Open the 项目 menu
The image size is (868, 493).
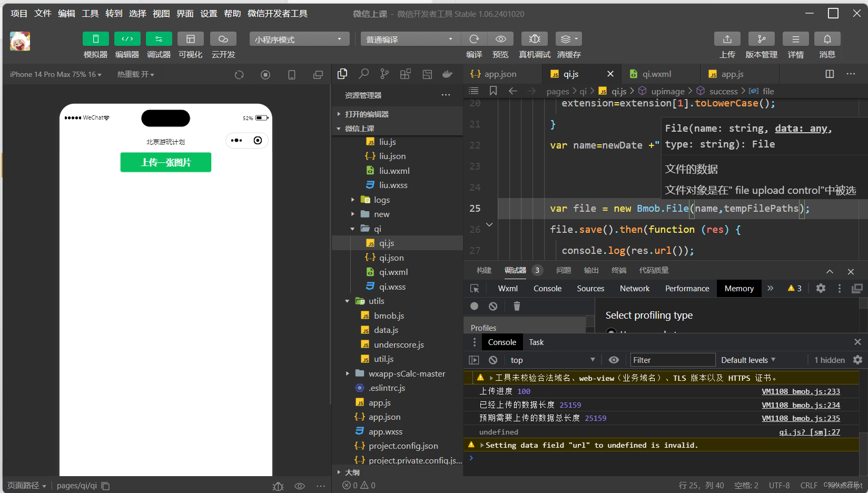coord(19,14)
